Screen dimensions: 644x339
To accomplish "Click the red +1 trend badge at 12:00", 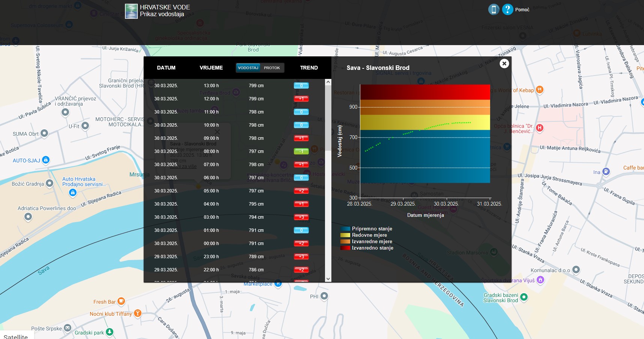I will click(301, 99).
